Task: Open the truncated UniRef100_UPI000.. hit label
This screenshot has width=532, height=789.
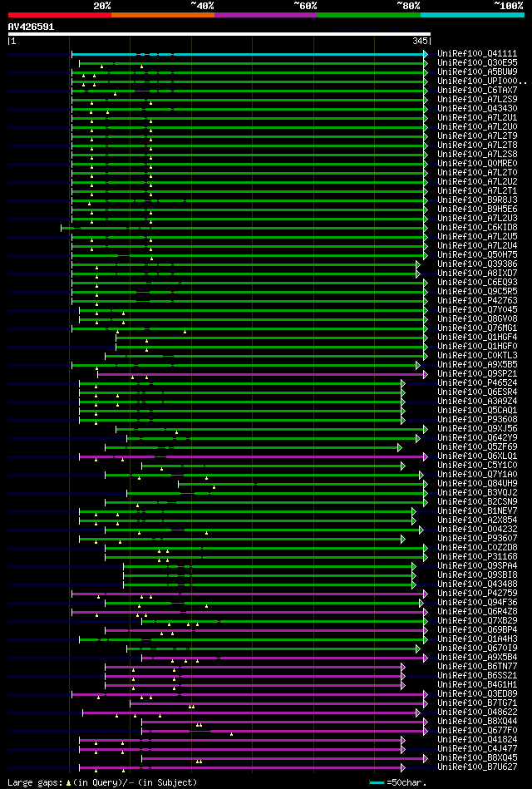Action: tap(482, 81)
